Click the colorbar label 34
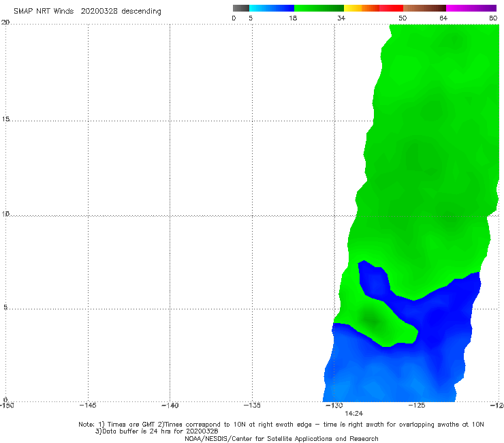Viewport: 504px width, 443px height. (x=341, y=18)
